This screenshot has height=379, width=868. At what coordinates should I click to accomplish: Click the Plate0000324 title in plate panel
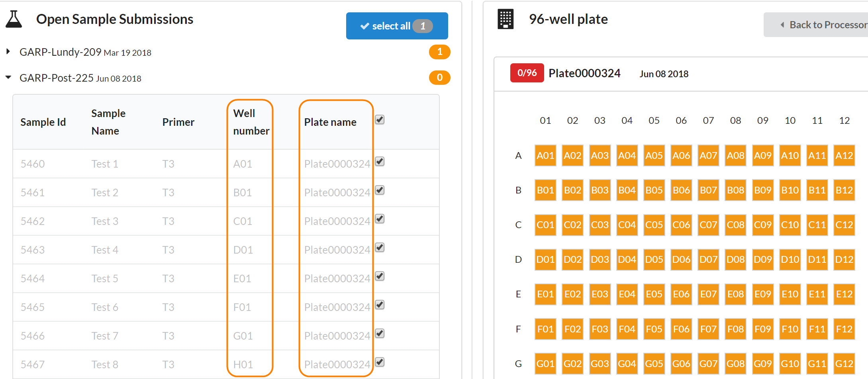[x=584, y=73]
